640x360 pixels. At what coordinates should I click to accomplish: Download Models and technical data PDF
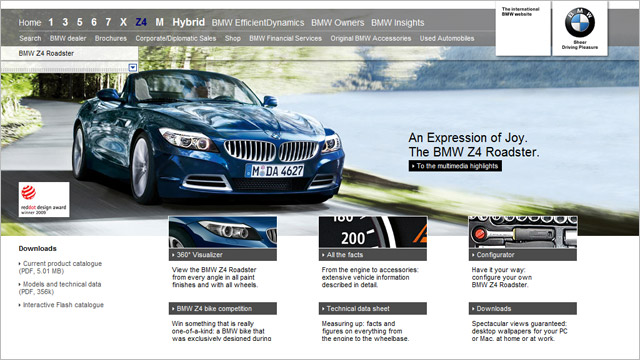[60, 288]
